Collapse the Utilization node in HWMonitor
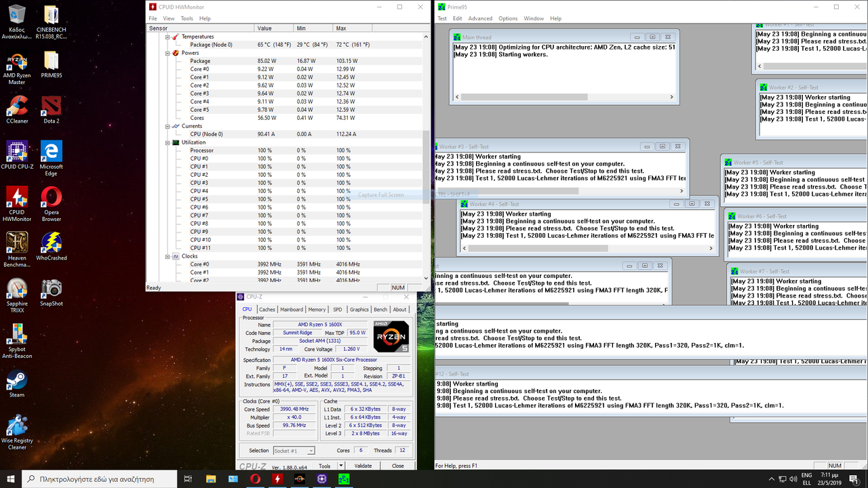Screen dimensions: 868x488 pyautogui.click(x=167, y=142)
